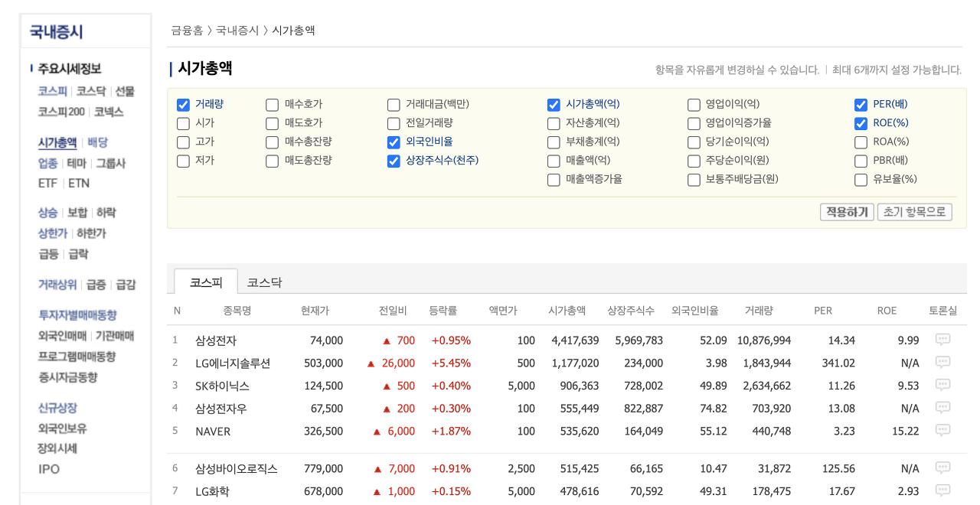The width and height of the screenshot is (980, 505).
Task: Enable the 영업이익증가율 checkbox
Action: [x=694, y=123]
